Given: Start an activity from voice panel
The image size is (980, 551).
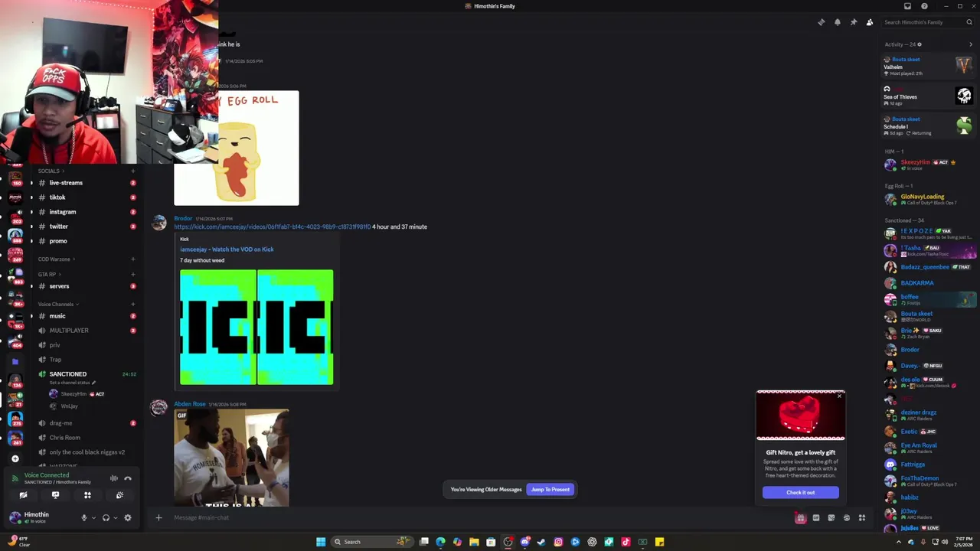Looking at the screenshot, I should (87, 495).
